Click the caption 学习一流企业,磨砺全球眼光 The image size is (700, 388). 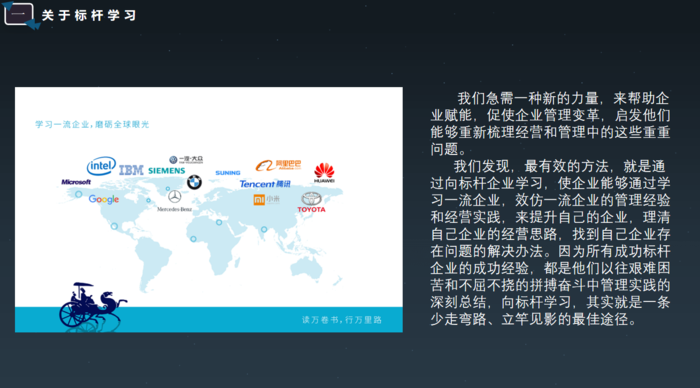(x=92, y=124)
